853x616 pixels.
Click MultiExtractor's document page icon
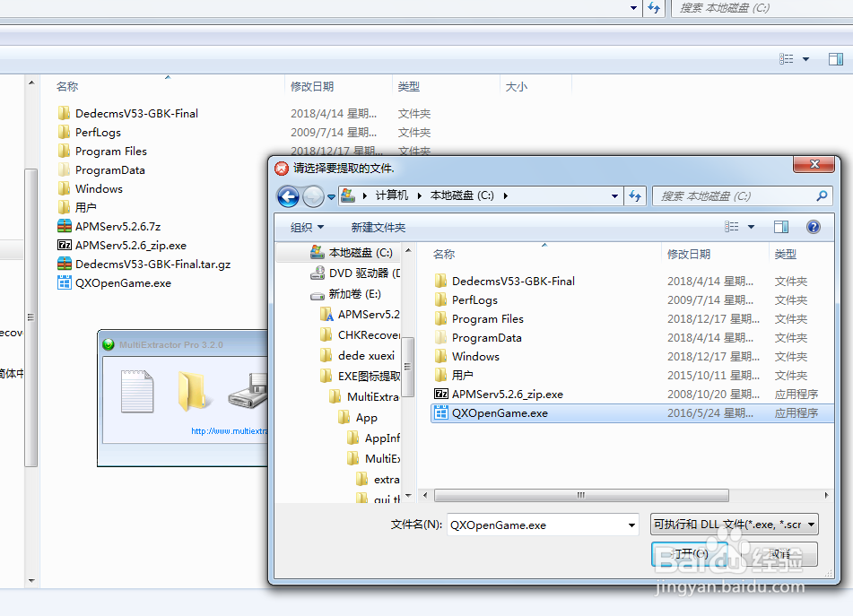click(137, 392)
